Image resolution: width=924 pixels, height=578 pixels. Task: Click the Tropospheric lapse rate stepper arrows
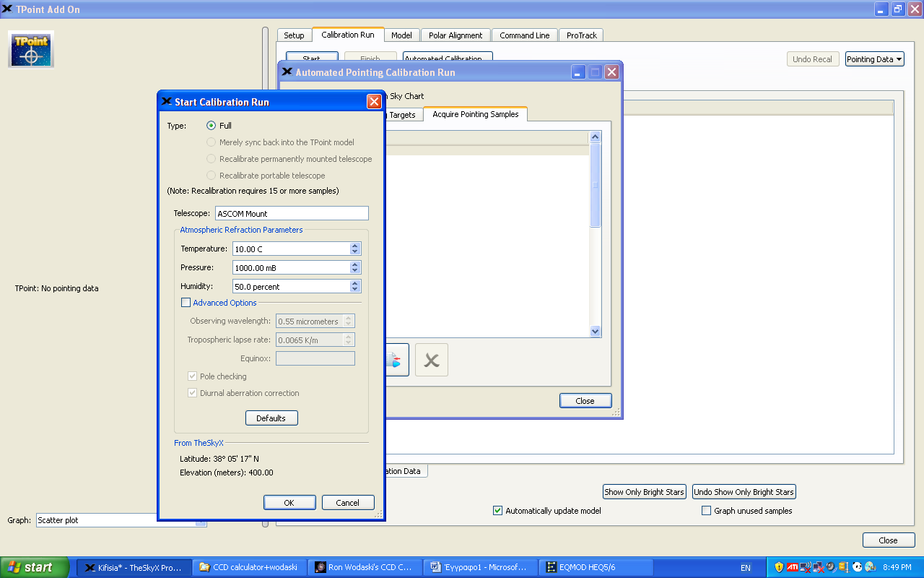point(349,340)
